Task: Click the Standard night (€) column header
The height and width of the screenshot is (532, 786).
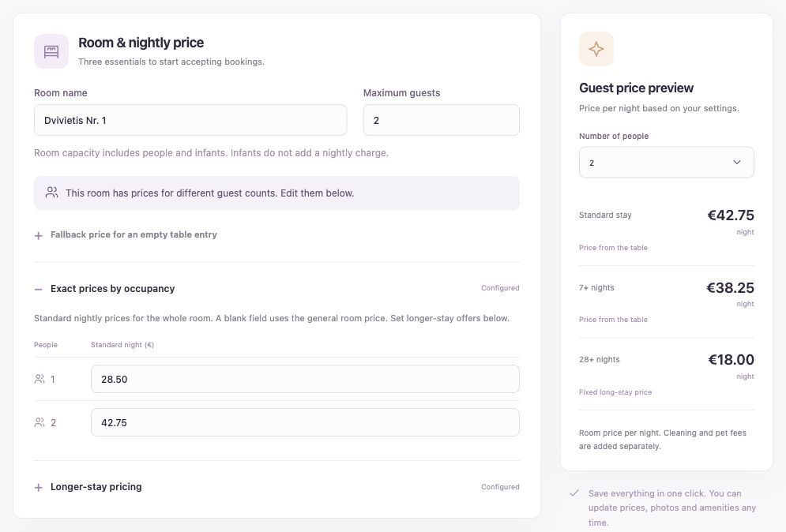Action: coord(122,345)
